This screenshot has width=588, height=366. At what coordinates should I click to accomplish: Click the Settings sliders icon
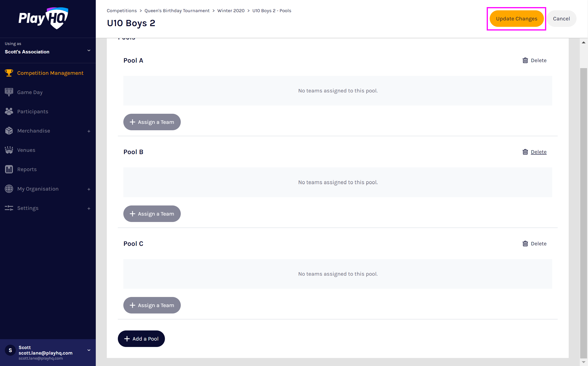(9, 208)
